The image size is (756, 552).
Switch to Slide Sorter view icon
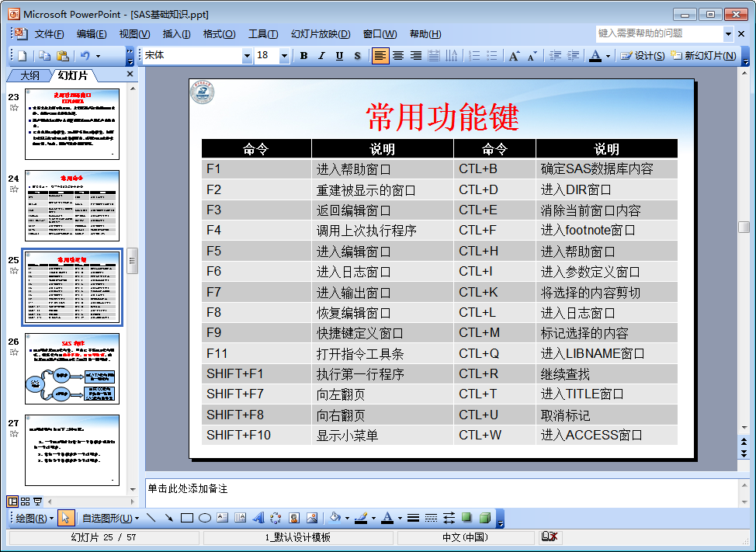(25, 502)
